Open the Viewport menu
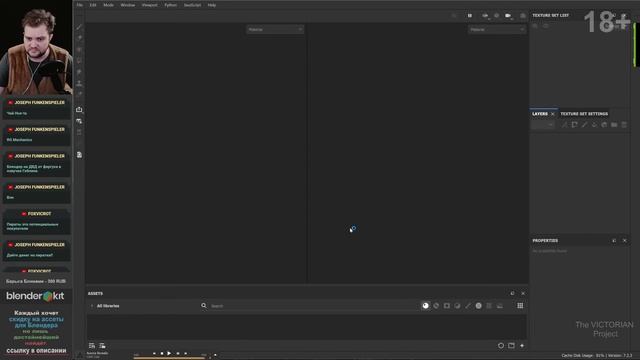Viewport: 640px width, 360px height. pyautogui.click(x=149, y=5)
